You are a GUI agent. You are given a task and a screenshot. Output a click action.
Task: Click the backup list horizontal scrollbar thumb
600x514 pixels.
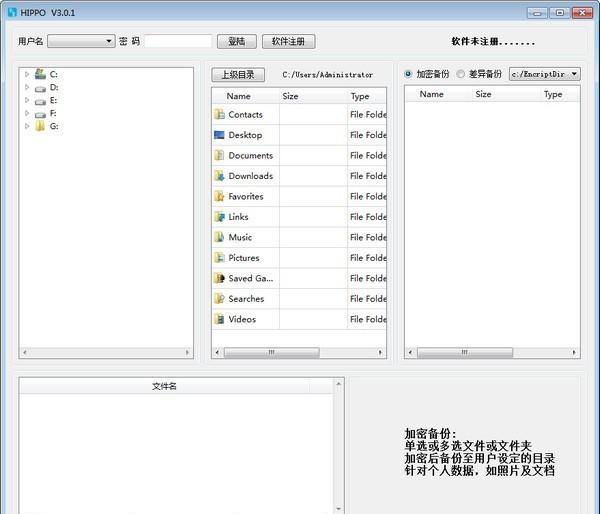tap(465, 352)
